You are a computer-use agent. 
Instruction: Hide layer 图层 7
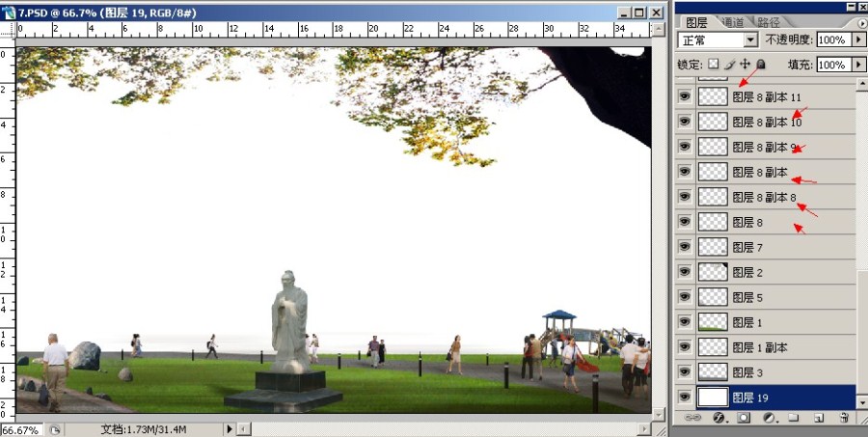click(685, 246)
